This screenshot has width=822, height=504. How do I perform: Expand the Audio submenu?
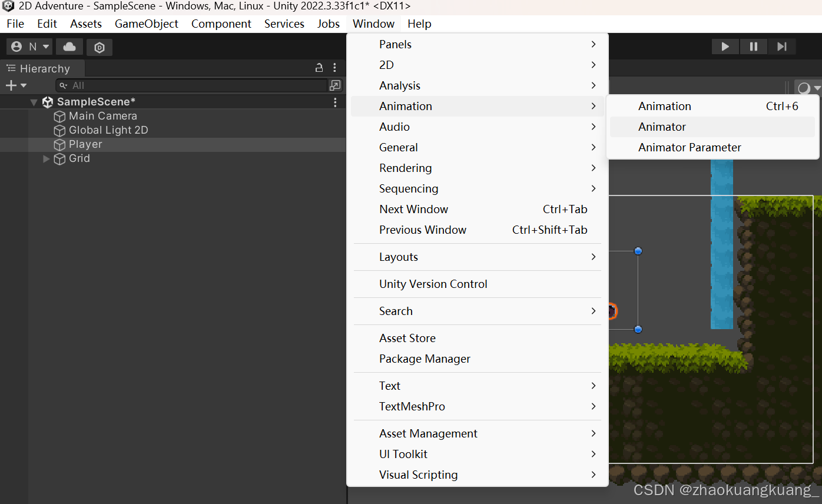tap(478, 127)
